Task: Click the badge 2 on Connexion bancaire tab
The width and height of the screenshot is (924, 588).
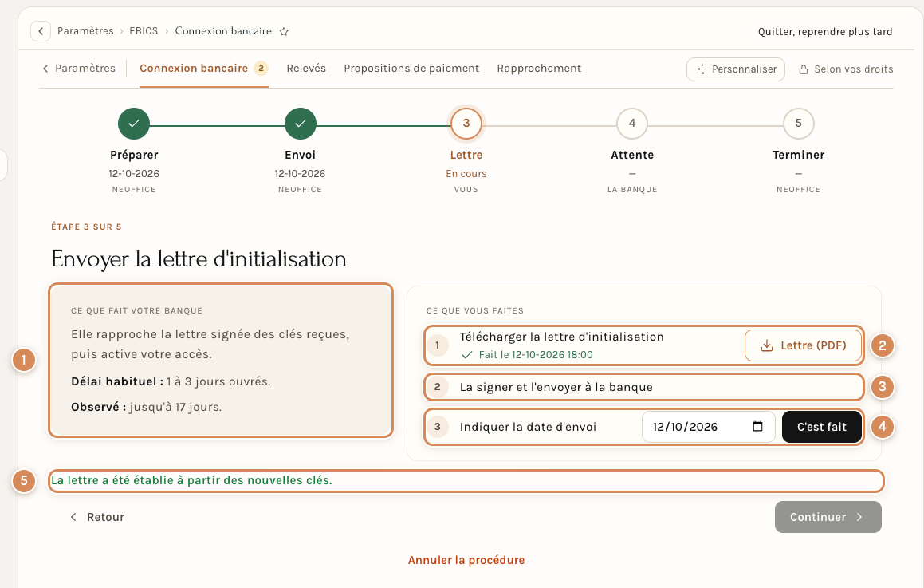Action: tap(261, 69)
